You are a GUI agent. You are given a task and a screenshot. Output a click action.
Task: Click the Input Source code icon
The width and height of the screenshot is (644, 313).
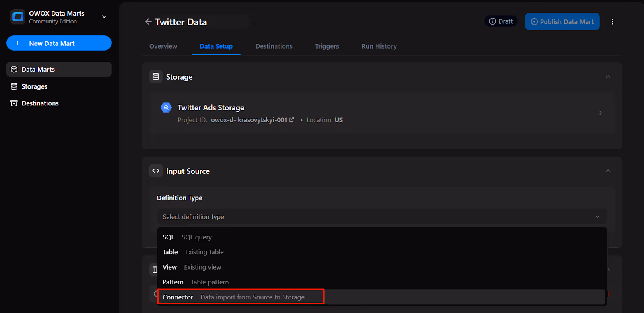click(x=156, y=171)
